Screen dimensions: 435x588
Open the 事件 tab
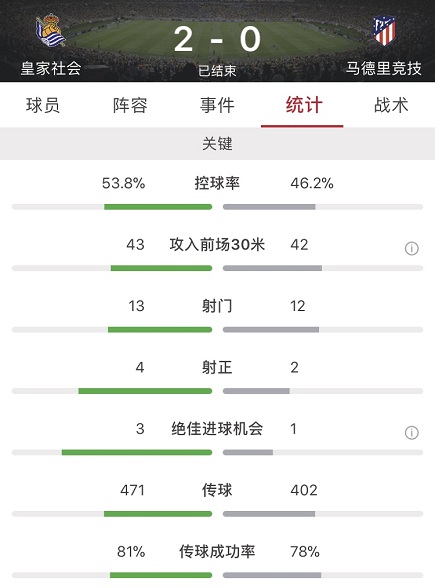tap(217, 105)
